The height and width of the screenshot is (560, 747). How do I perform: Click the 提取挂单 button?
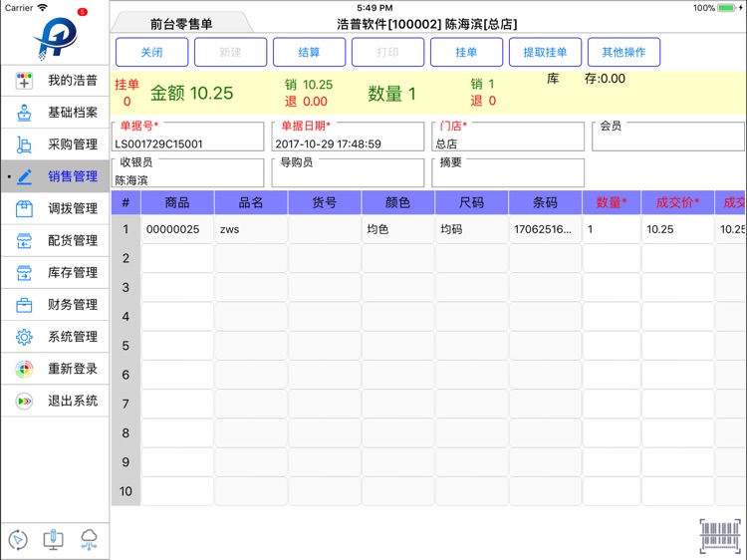(545, 52)
